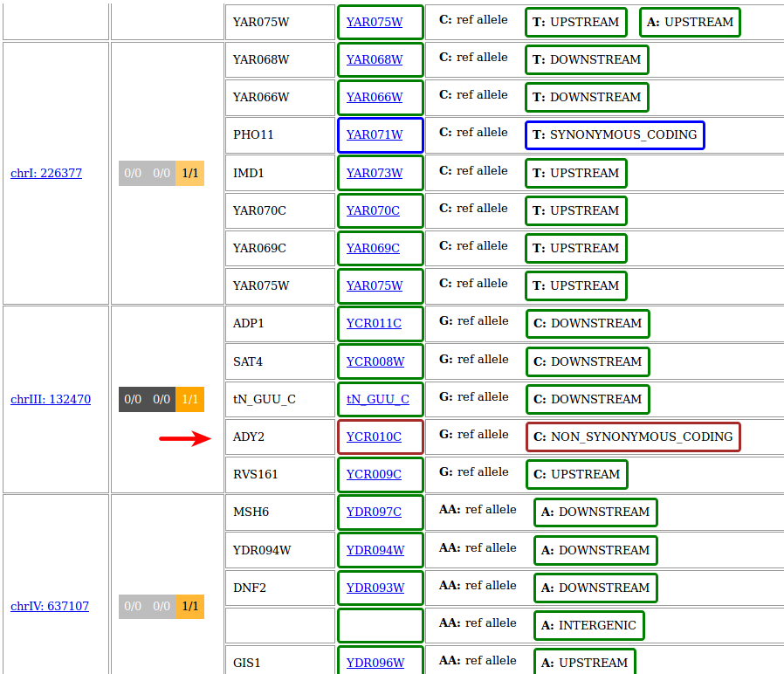784x674 pixels.
Task: Open the YAR073W link for IMD1
Action: pos(375,173)
